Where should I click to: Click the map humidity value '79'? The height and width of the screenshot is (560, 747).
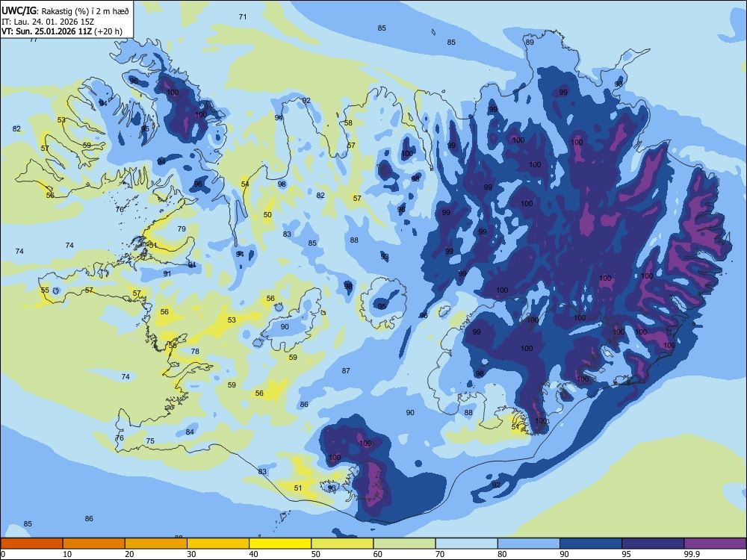coord(182,228)
